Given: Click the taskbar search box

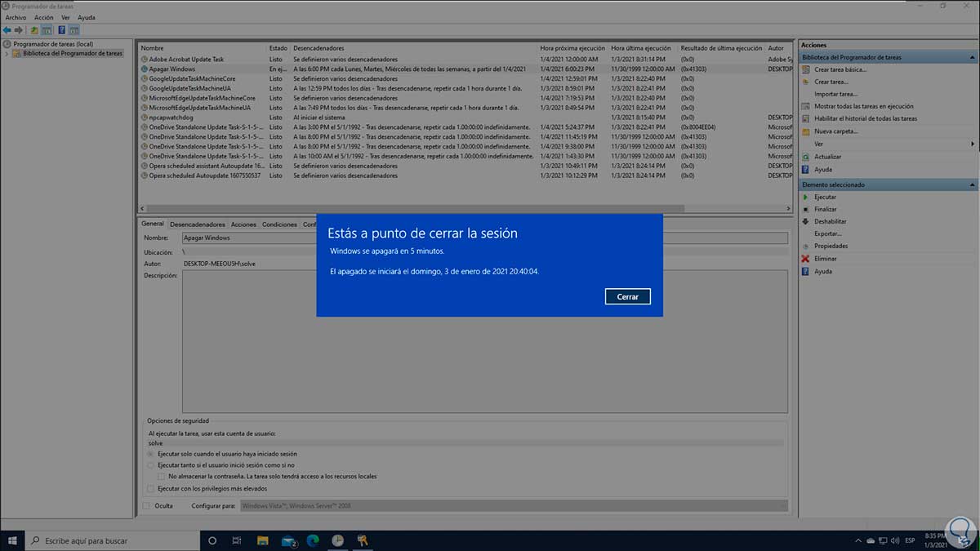Looking at the screenshot, I should 114,540.
